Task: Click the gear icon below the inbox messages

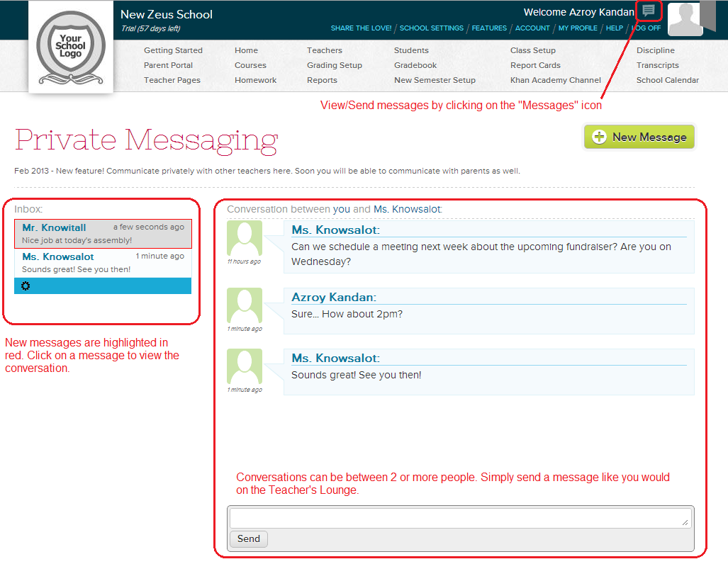Action: [x=26, y=285]
